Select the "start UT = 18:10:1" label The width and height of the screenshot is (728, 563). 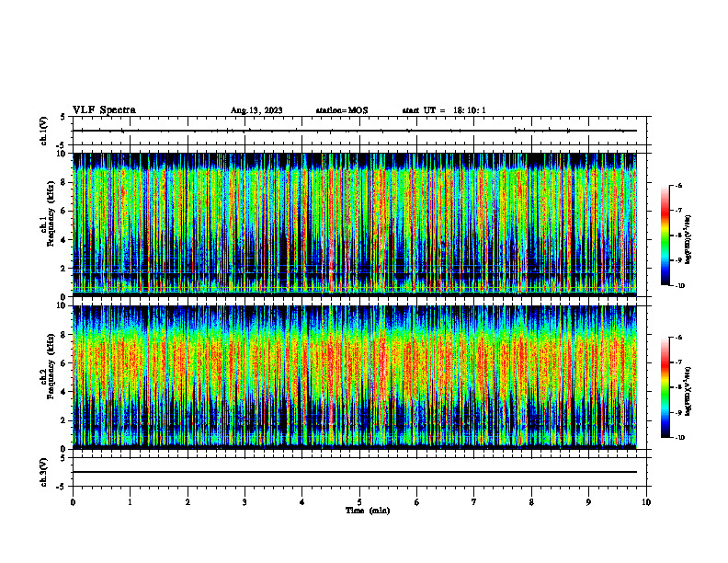coord(444,110)
